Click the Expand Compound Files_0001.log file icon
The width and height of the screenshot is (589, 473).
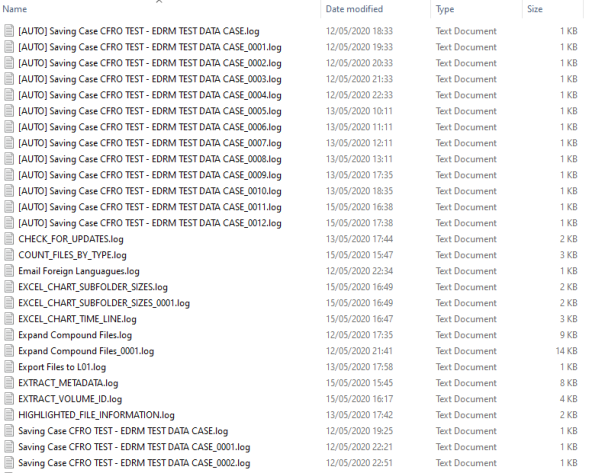[x=9, y=351]
